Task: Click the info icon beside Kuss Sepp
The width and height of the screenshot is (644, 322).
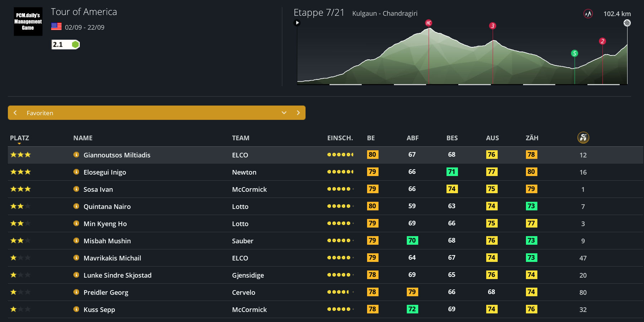Action: [x=76, y=309]
